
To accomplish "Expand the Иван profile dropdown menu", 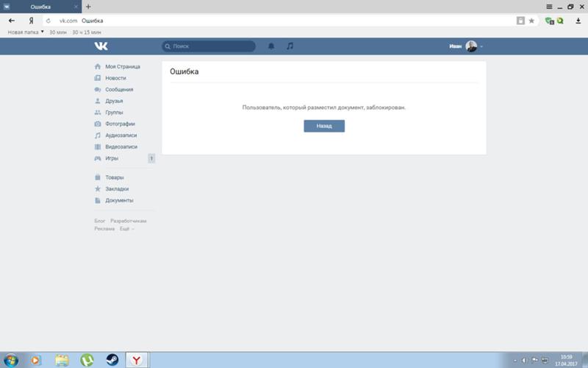I will click(x=466, y=46).
